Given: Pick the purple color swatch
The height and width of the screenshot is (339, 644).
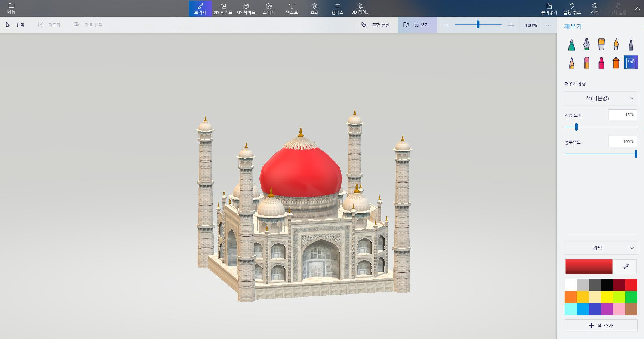Looking at the screenshot, I should [x=607, y=309].
